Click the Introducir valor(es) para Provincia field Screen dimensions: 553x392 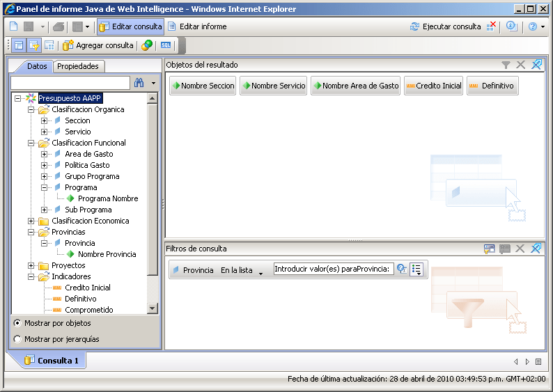click(x=333, y=269)
